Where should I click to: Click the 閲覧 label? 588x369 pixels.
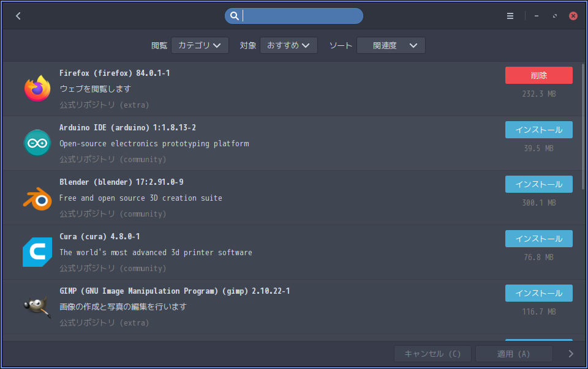pyautogui.click(x=159, y=45)
